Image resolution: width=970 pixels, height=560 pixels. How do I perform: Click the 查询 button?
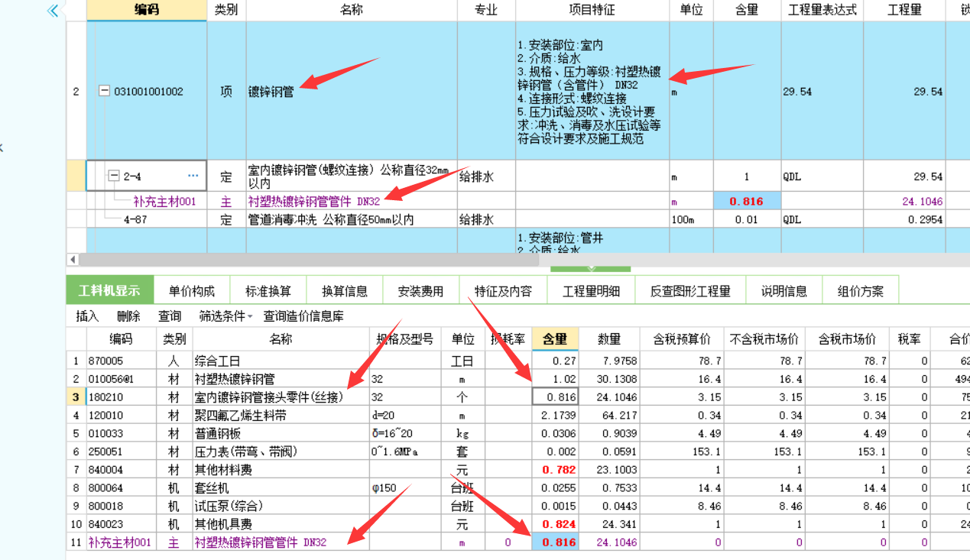click(170, 316)
